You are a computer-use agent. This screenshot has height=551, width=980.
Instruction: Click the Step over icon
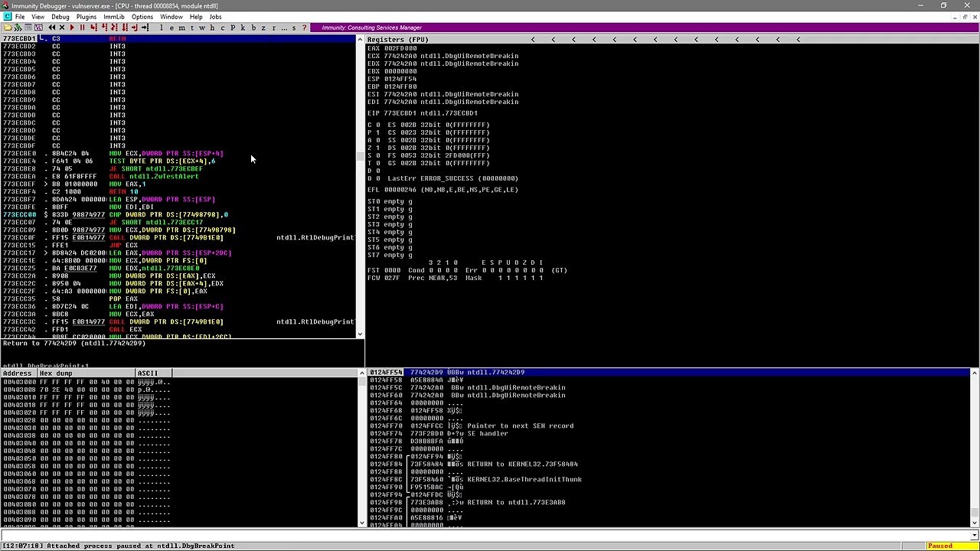[x=103, y=28]
